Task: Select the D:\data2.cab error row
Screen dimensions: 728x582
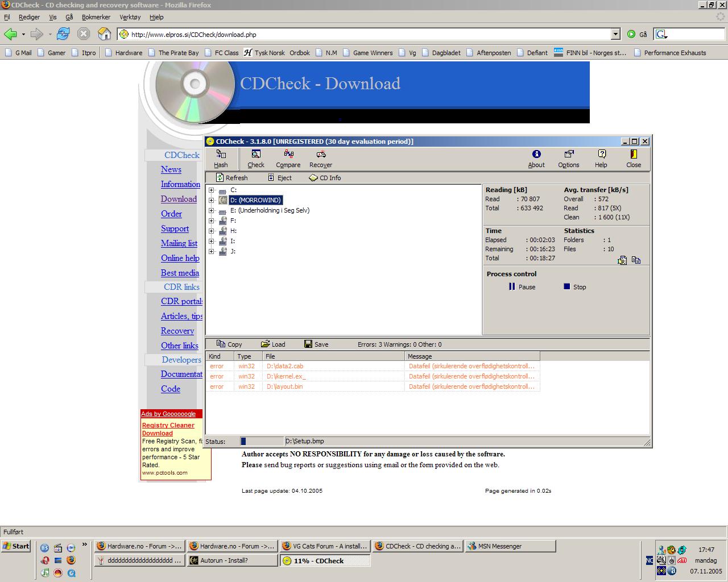Action: [x=373, y=366]
